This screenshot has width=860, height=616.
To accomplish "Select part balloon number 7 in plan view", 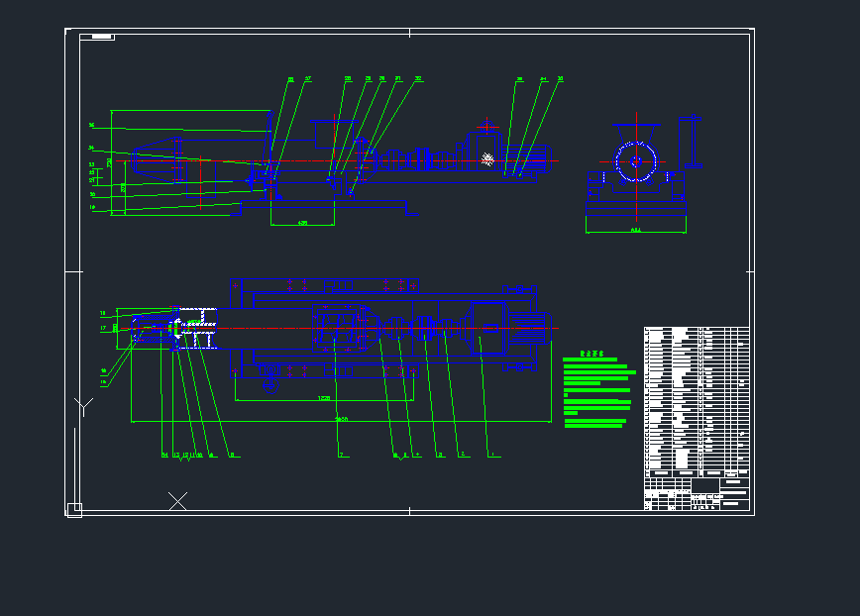I will [340, 456].
